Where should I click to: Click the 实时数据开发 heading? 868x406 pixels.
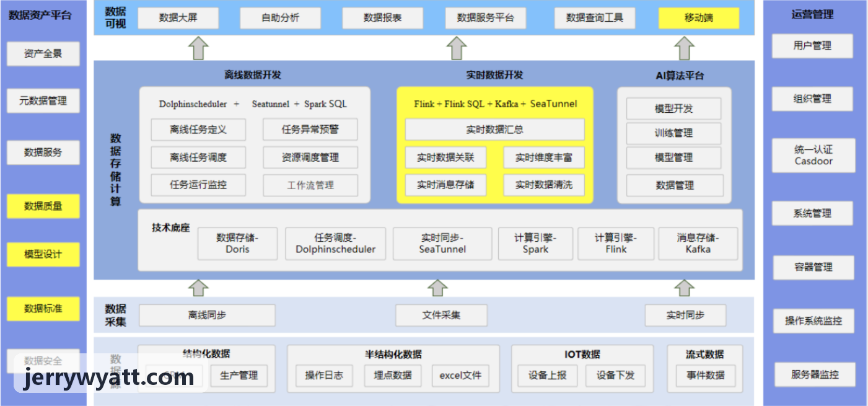pyautogui.click(x=494, y=75)
